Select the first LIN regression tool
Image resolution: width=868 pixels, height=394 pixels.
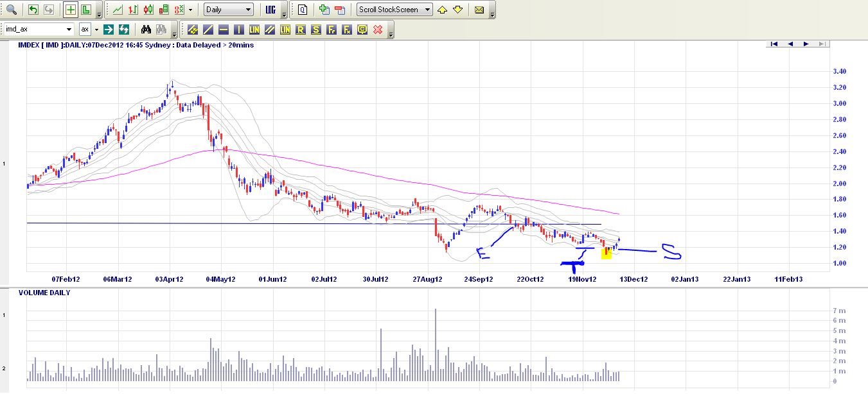click(254, 29)
